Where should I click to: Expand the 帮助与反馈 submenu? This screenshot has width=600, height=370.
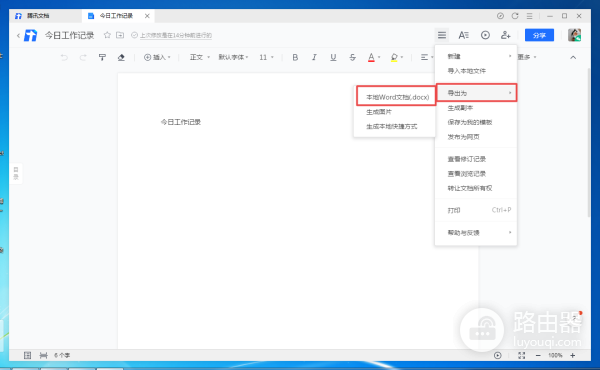(x=476, y=233)
